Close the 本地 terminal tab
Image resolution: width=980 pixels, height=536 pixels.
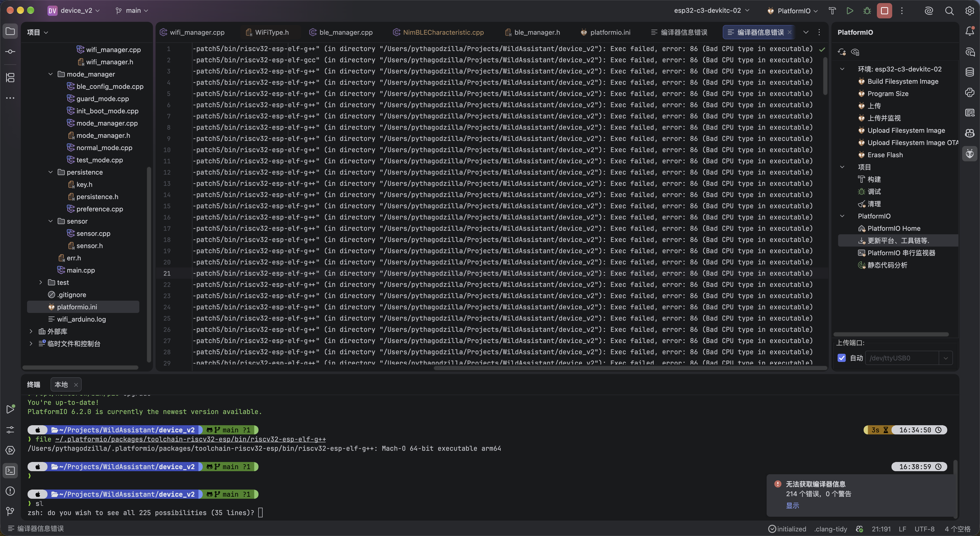pos(76,385)
